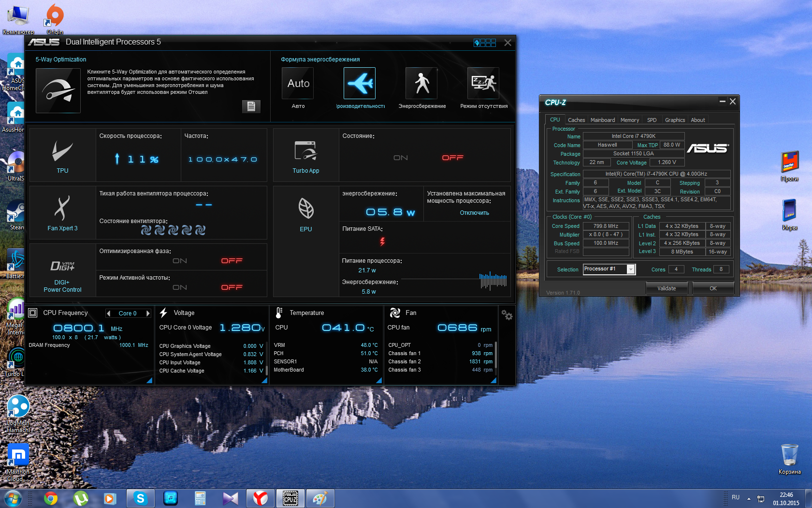Switch to previous core with left arrow
The width and height of the screenshot is (812, 508).
(109, 314)
